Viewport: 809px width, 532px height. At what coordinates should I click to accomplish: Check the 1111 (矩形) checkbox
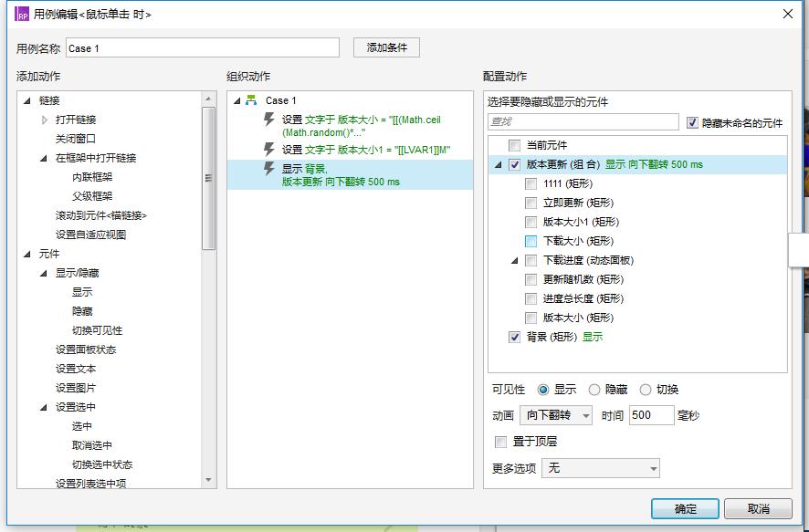point(531,183)
